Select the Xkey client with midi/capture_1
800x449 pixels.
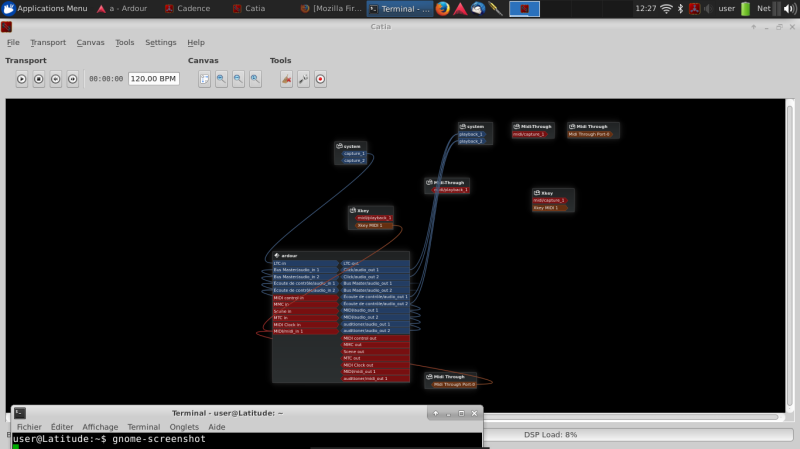pos(553,193)
